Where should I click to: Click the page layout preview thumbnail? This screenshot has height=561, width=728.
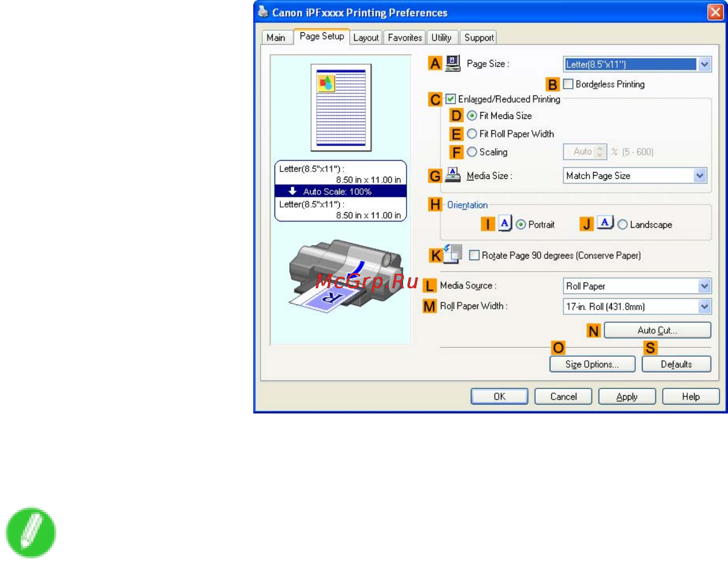tap(341, 107)
